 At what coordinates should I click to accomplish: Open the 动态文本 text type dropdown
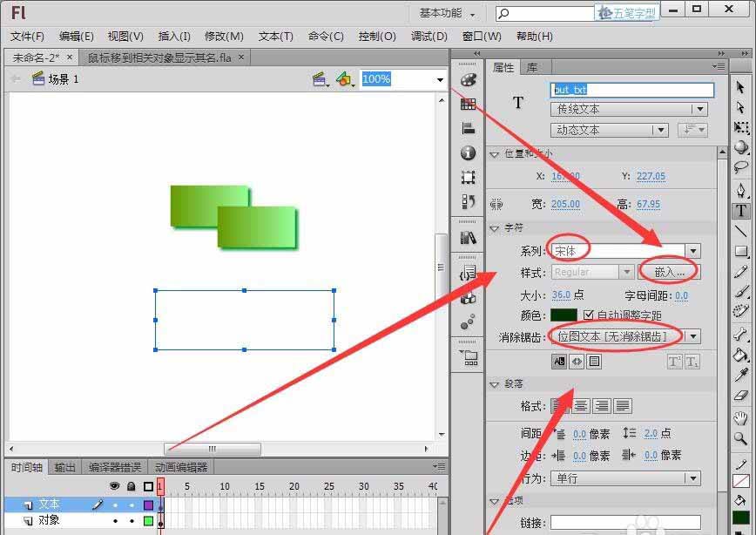pos(610,130)
